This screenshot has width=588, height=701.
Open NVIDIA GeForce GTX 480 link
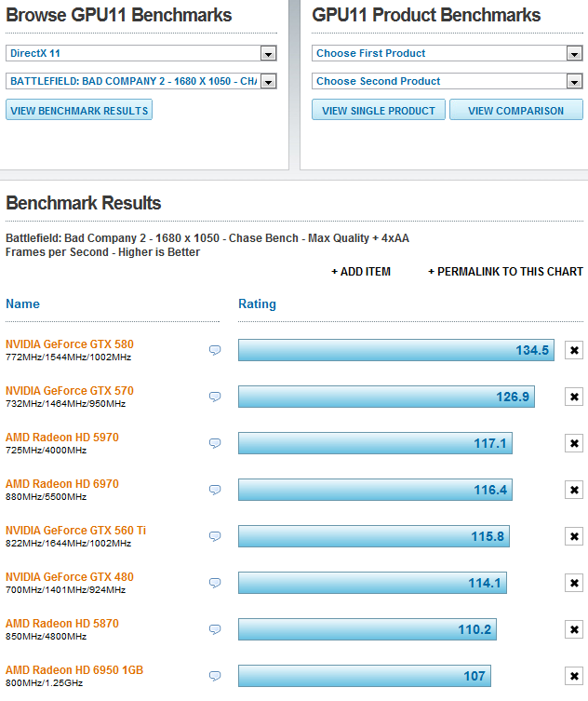(70, 576)
